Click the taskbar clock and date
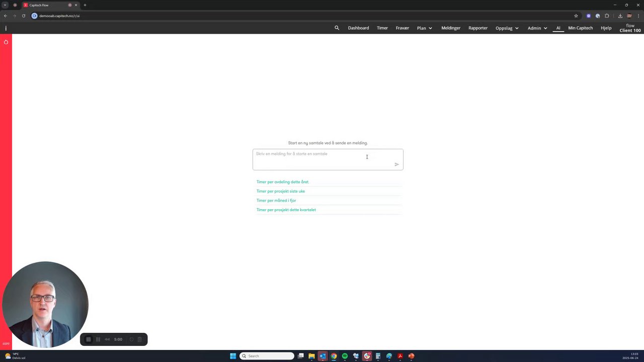The image size is (644, 362). tap(631, 356)
